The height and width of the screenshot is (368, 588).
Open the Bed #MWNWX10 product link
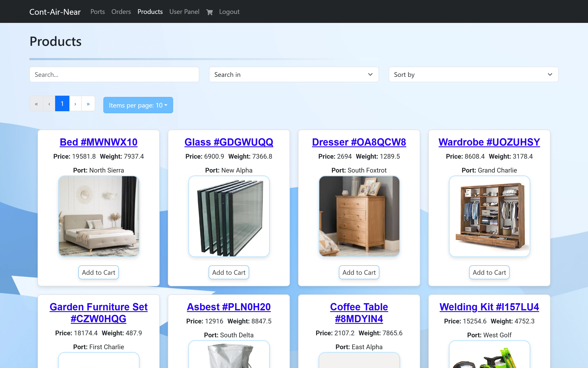[99, 142]
